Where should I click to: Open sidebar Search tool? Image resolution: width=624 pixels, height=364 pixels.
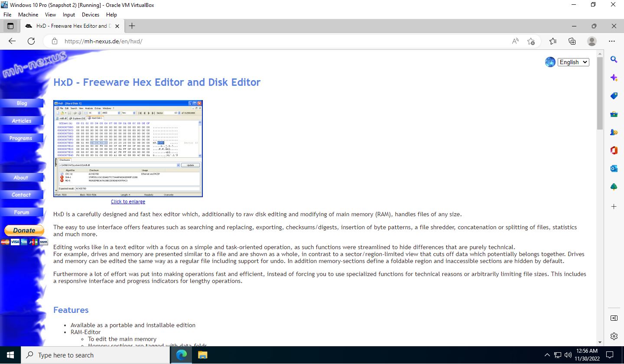tap(614, 59)
